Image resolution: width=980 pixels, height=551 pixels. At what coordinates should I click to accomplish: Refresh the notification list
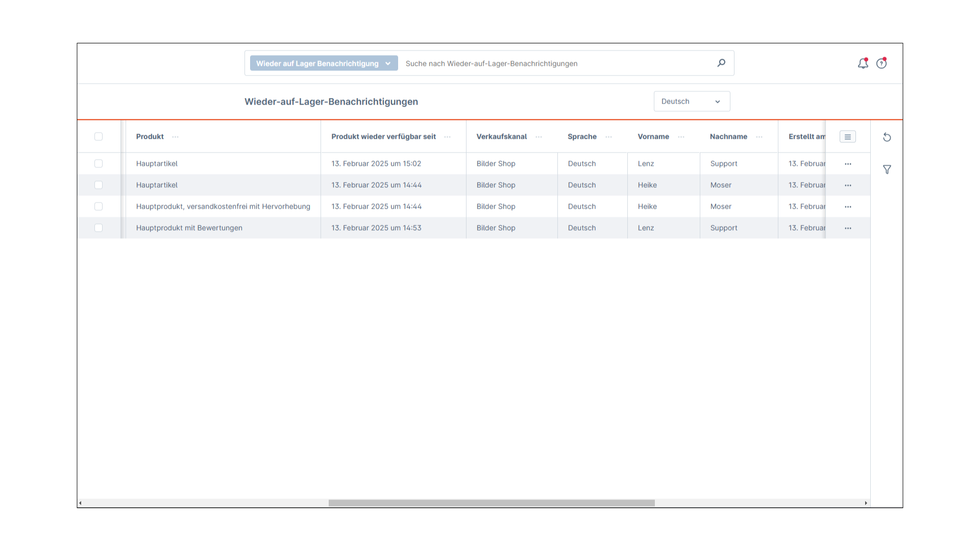[x=887, y=137]
